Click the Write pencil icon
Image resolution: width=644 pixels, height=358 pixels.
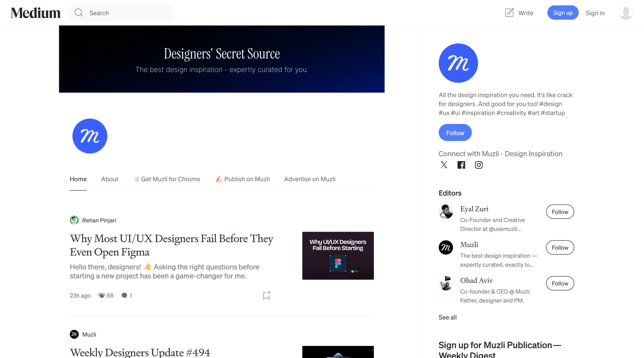[510, 12]
